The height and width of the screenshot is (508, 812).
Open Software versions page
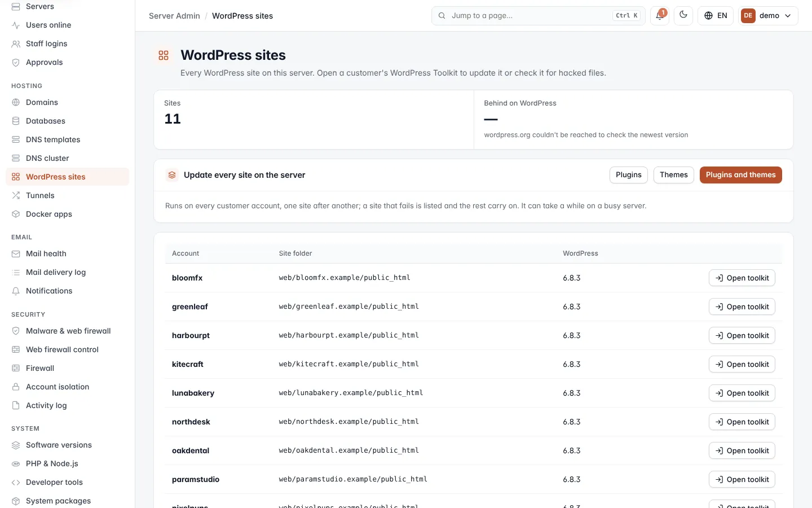coord(68,445)
